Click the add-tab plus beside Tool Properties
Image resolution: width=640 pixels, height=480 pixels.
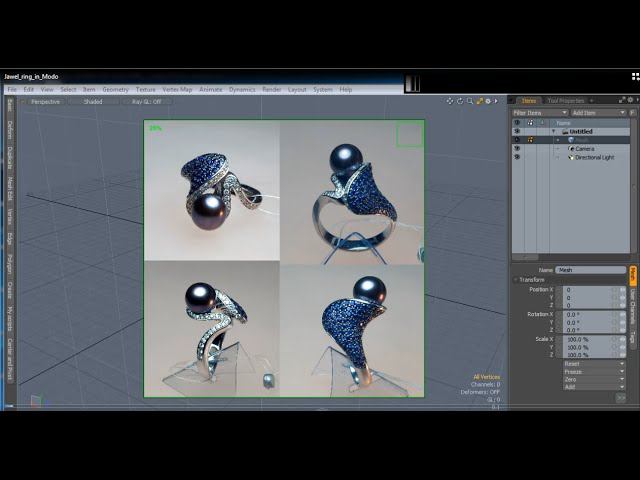591,100
